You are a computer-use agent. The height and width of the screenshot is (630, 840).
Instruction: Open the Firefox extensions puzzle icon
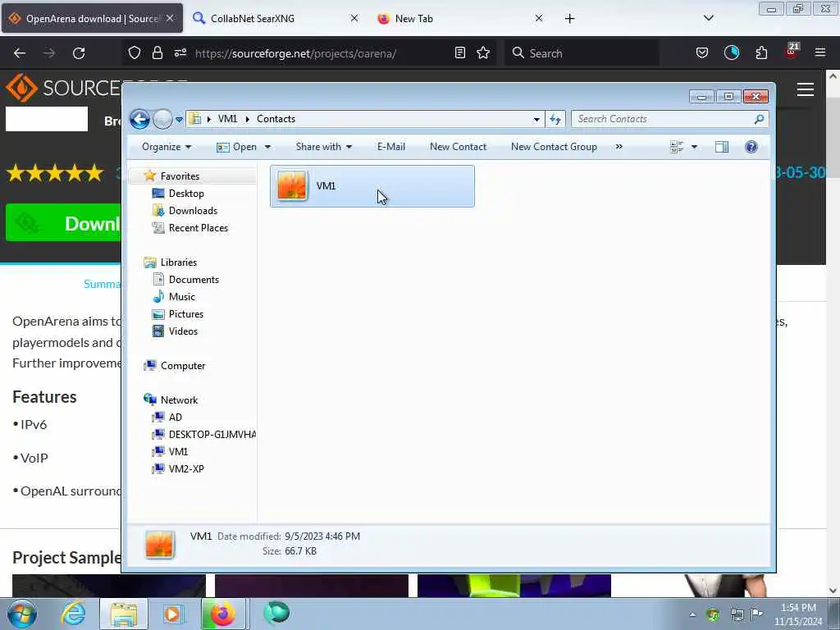click(x=761, y=52)
